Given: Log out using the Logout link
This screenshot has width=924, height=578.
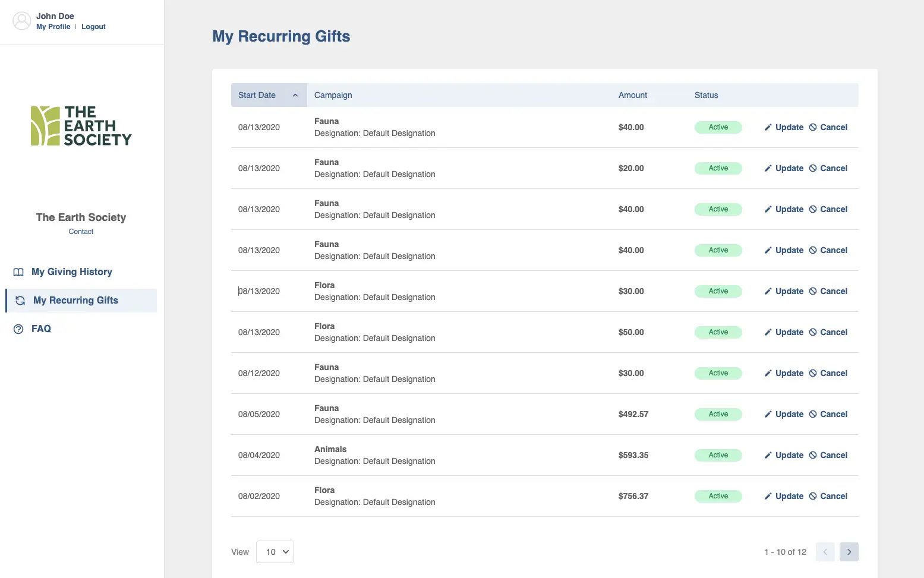Looking at the screenshot, I should coord(93,27).
